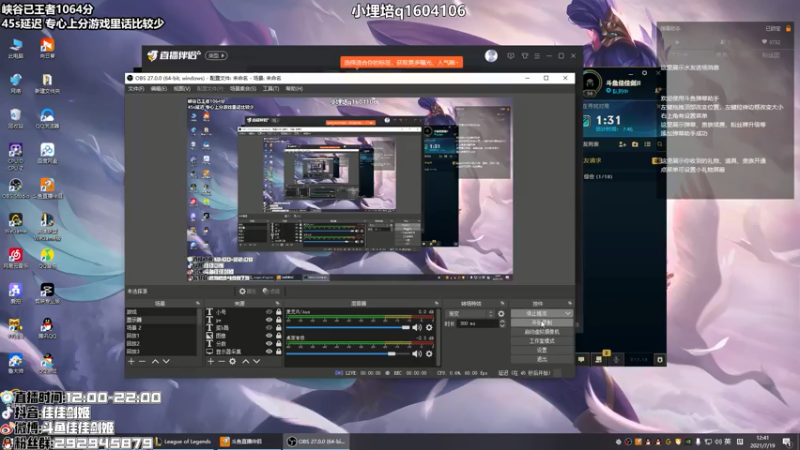The width and height of the screenshot is (800, 450).
Task: Open the message icon in 直播伴侣 title bar
Action: (x=511, y=56)
